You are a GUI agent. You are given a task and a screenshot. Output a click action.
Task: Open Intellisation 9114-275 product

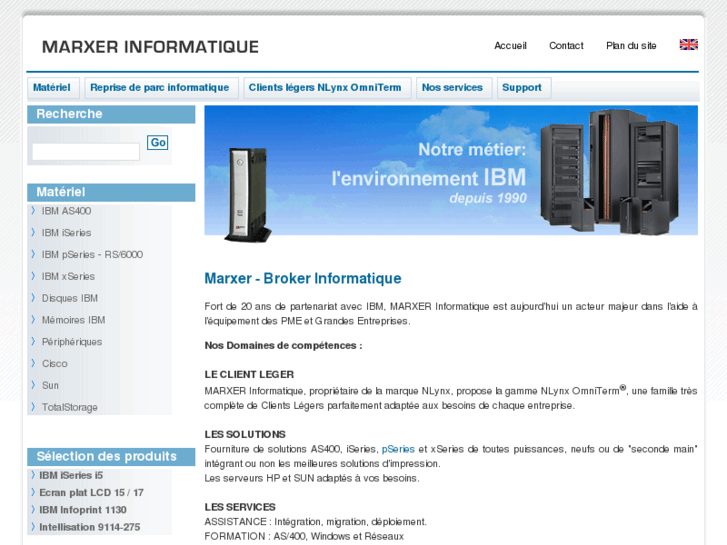(89, 527)
